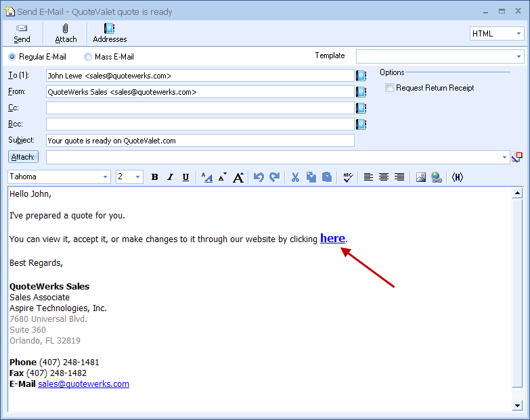Align text right
530x420 pixels.
pyautogui.click(x=399, y=177)
